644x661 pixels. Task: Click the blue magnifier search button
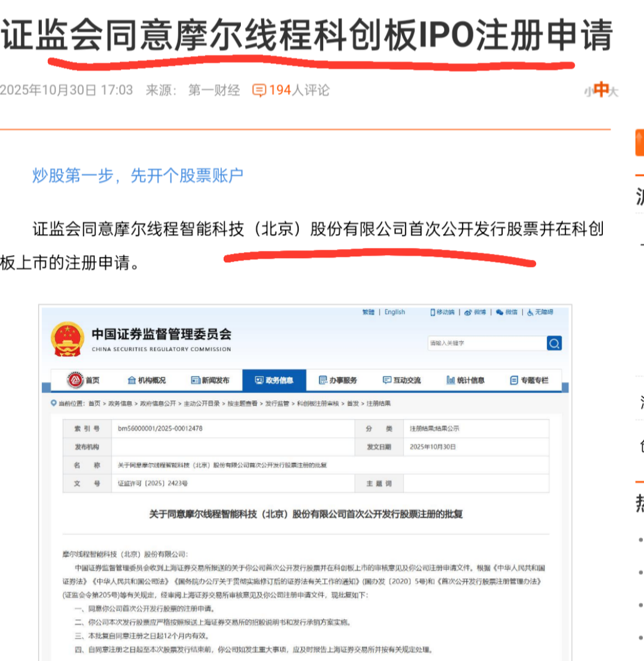pyautogui.click(x=554, y=343)
